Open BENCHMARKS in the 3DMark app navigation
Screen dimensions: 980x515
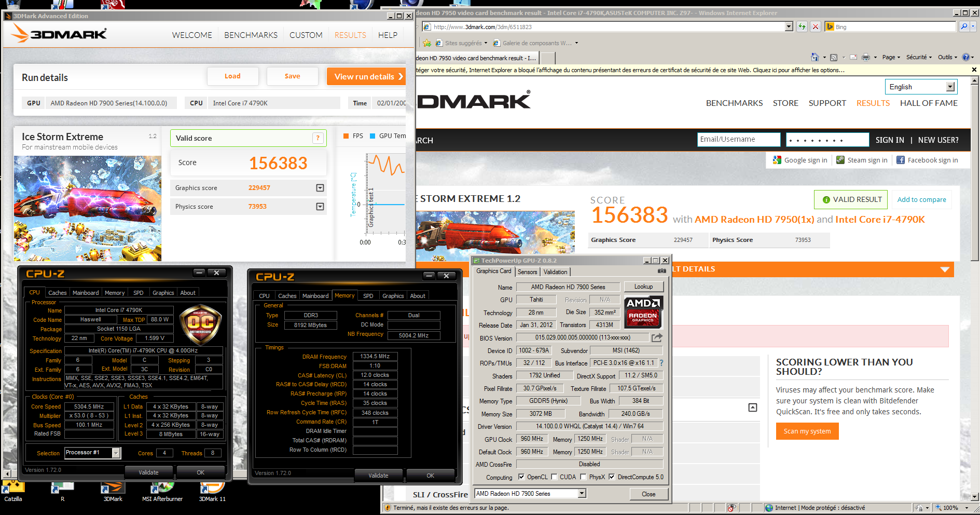tap(251, 35)
